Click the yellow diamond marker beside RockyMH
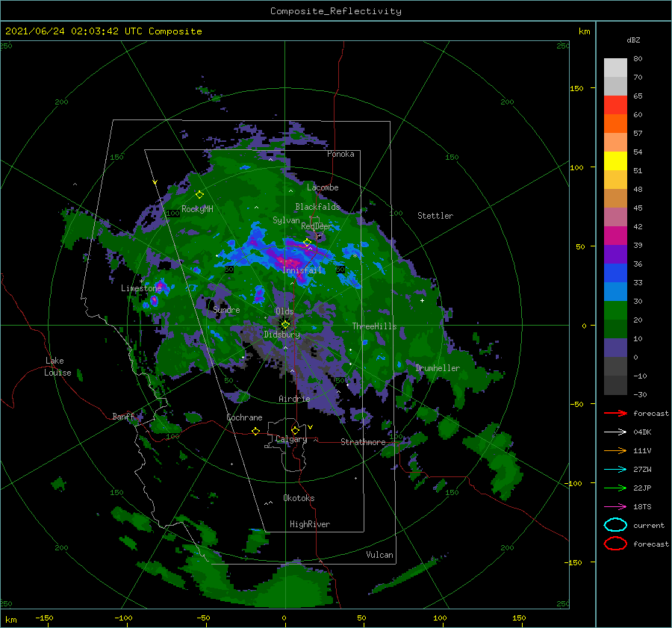The image size is (672, 628). pos(199,195)
